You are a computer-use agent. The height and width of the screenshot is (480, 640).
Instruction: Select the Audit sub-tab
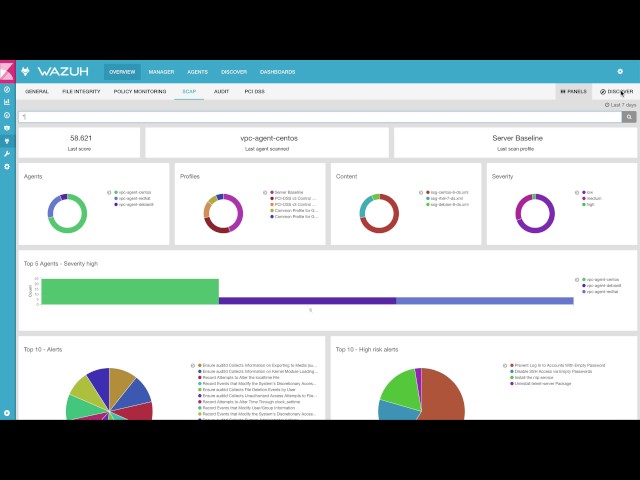[221, 91]
